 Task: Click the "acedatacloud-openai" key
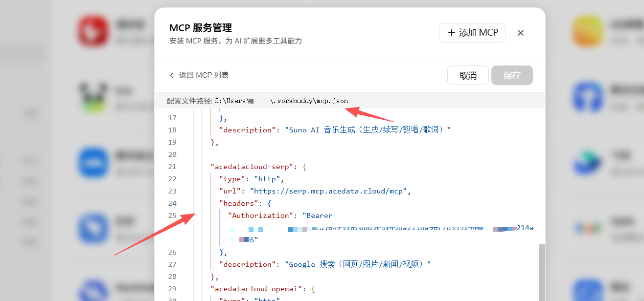[256, 289]
